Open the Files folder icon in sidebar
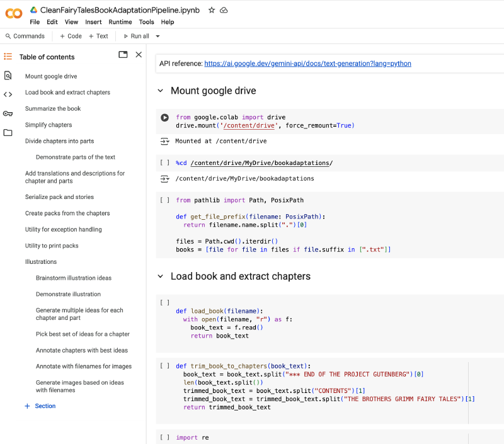 pyautogui.click(x=8, y=133)
